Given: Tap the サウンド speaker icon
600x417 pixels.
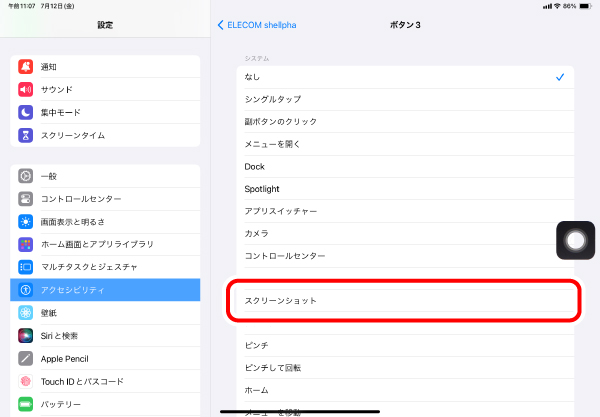Looking at the screenshot, I should point(25,90).
